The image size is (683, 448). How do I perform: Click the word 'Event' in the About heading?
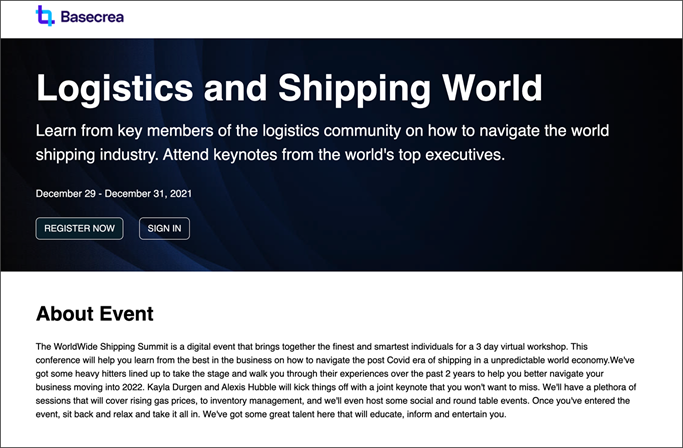coord(127,314)
